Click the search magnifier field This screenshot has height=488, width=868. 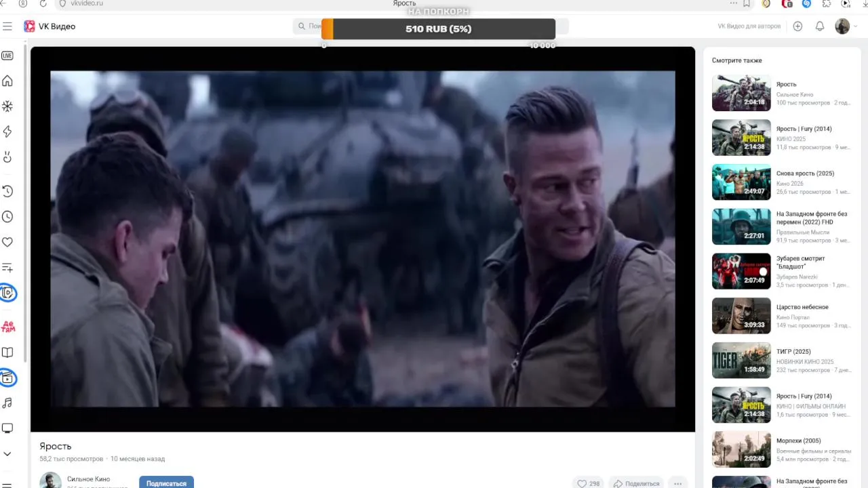(309, 26)
